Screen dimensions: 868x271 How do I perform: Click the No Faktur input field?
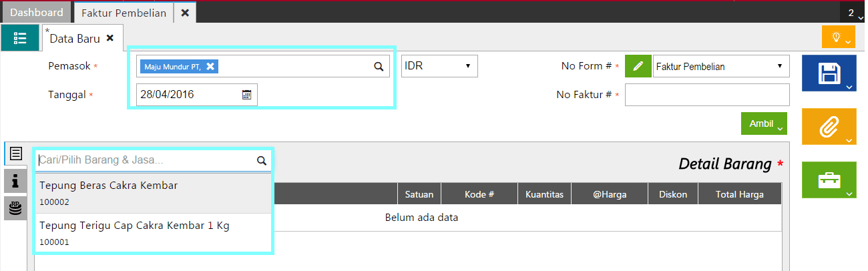coord(706,95)
